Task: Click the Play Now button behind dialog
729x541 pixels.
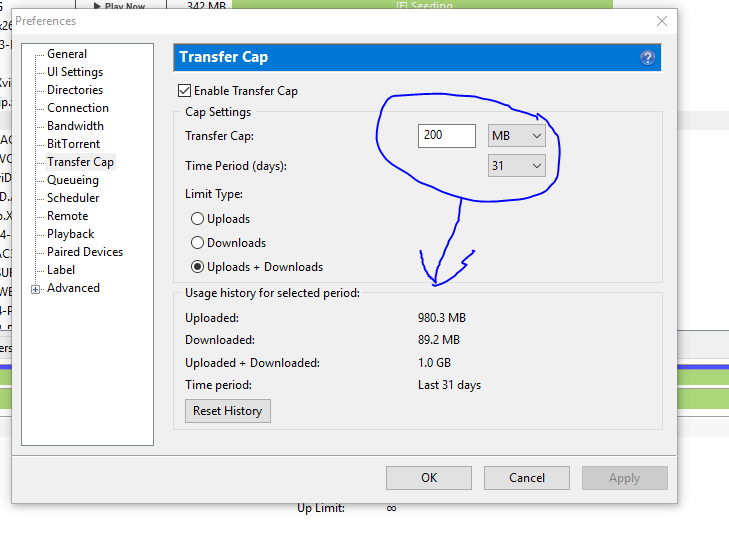Action: [x=120, y=5]
